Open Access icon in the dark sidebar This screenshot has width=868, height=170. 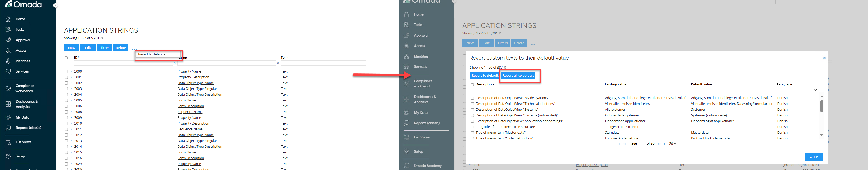pos(8,51)
